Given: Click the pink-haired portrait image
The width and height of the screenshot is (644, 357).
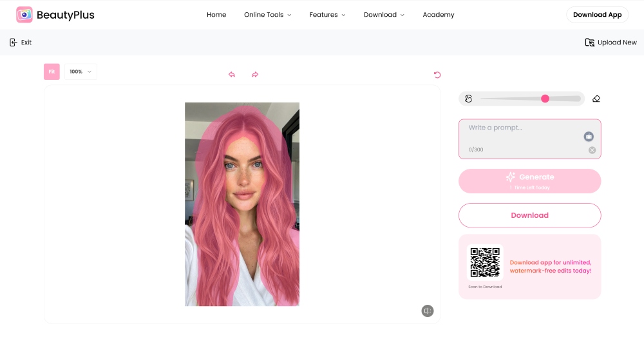Looking at the screenshot, I should [242, 204].
